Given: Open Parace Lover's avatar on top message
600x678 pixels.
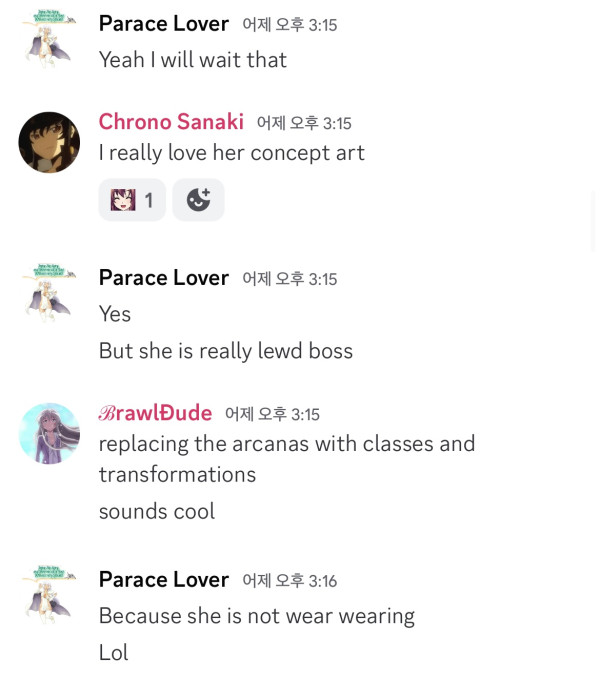Looking at the screenshot, I should (x=49, y=38).
